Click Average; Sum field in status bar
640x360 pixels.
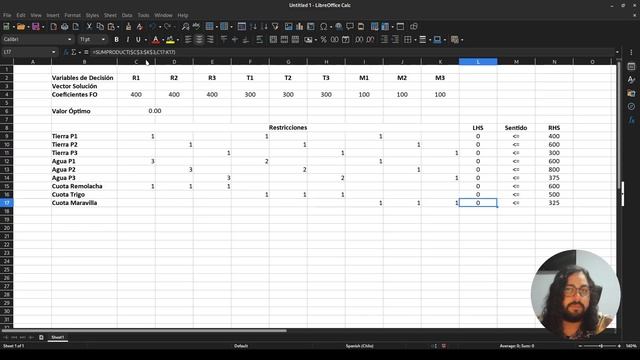click(x=517, y=346)
